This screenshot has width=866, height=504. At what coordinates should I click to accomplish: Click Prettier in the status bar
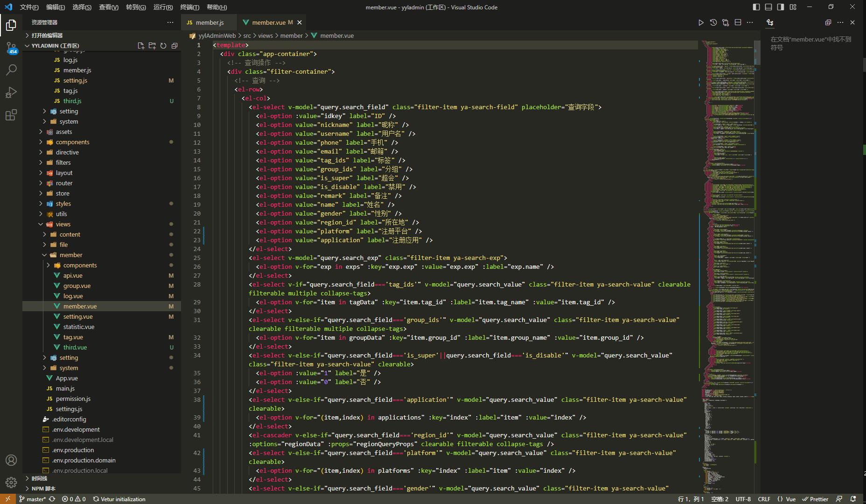[815, 499]
